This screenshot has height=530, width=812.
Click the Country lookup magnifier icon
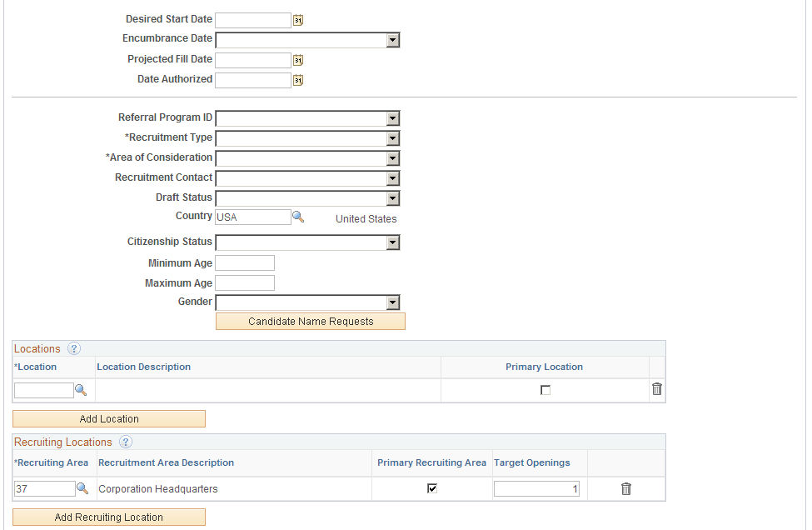click(x=298, y=217)
